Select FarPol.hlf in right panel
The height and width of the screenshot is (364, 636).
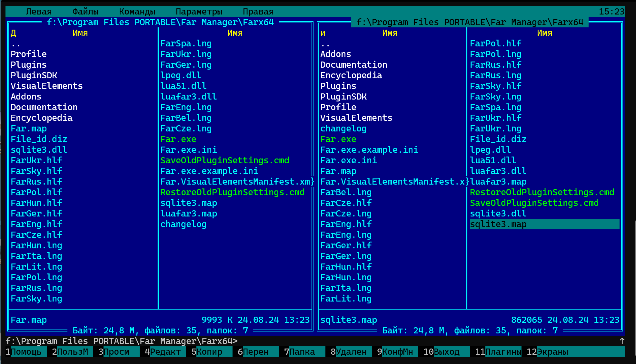click(496, 43)
